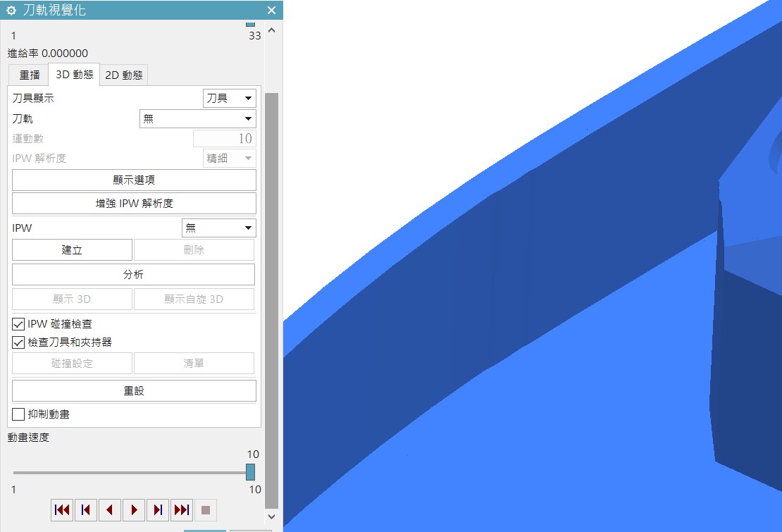Viewport: 782px width, 532px height.
Task: Click 重設 button
Action: [134, 391]
